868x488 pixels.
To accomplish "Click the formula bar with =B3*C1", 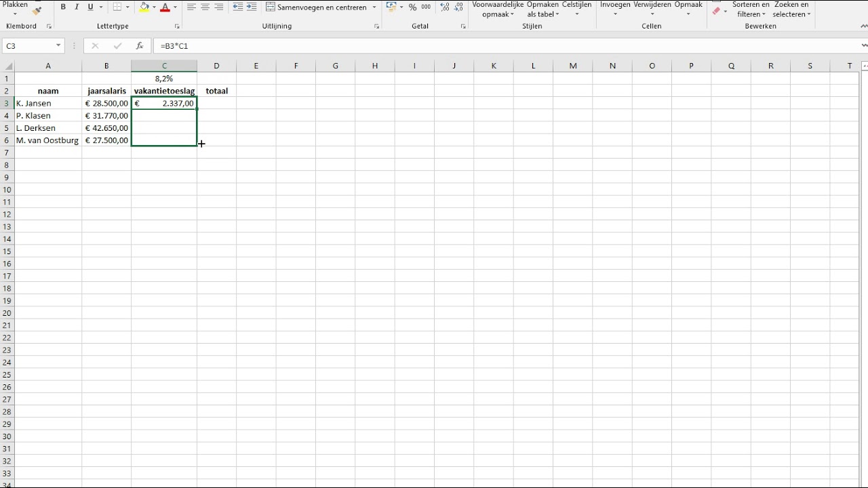I will tap(505, 46).
